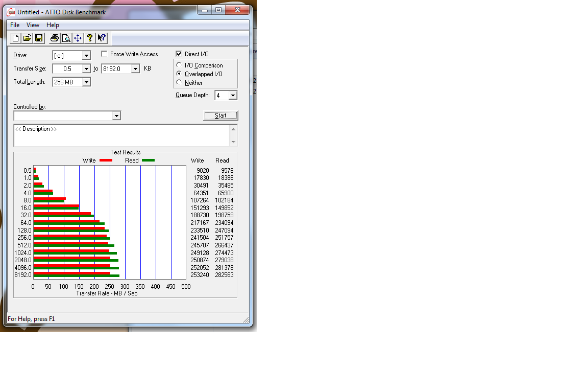Screen dimensions: 588x368
Task: Click the yellow question mark About icon
Action: coord(90,38)
